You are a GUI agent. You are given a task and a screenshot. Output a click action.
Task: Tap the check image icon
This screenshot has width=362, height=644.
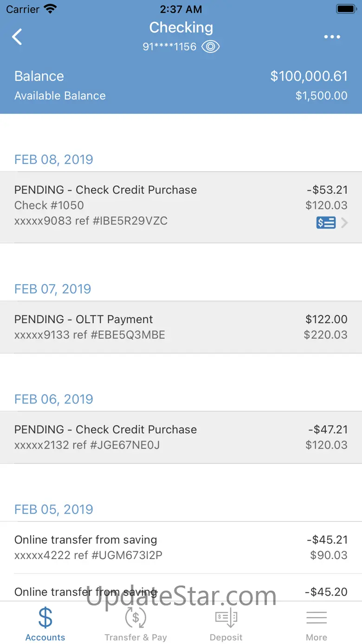tap(326, 223)
